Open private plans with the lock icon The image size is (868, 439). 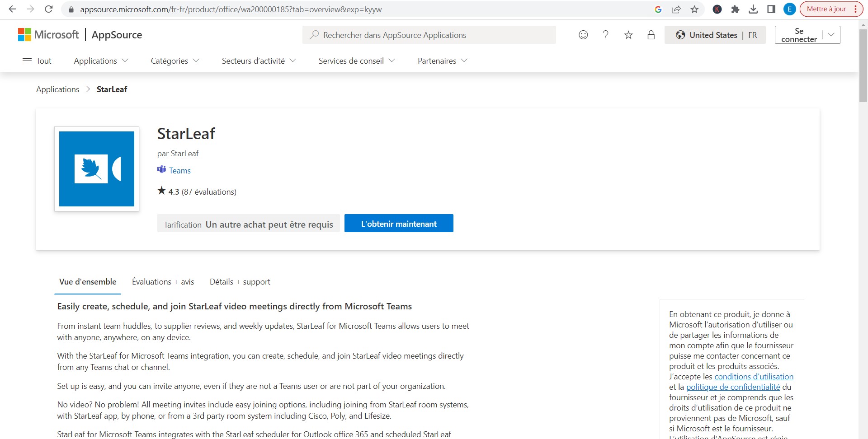pyautogui.click(x=651, y=35)
